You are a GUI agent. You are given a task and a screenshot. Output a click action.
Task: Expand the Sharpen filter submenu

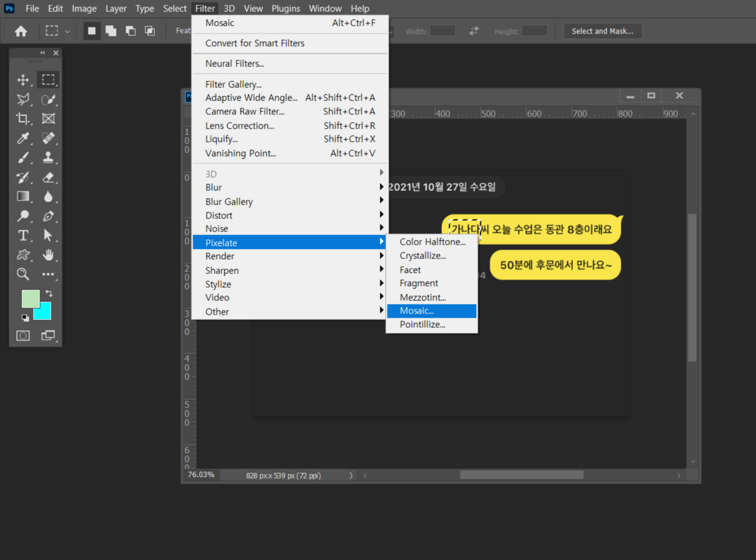(x=290, y=270)
